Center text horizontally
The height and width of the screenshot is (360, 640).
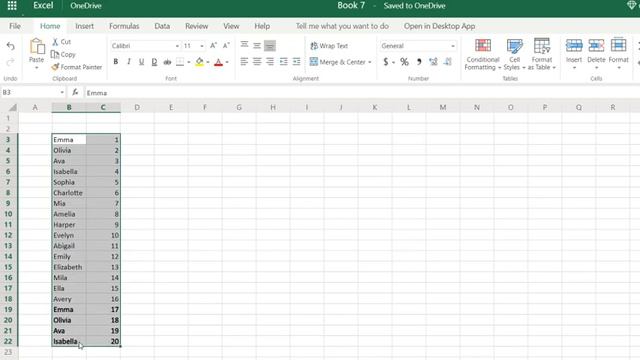pyautogui.click(x=257, y=62)
